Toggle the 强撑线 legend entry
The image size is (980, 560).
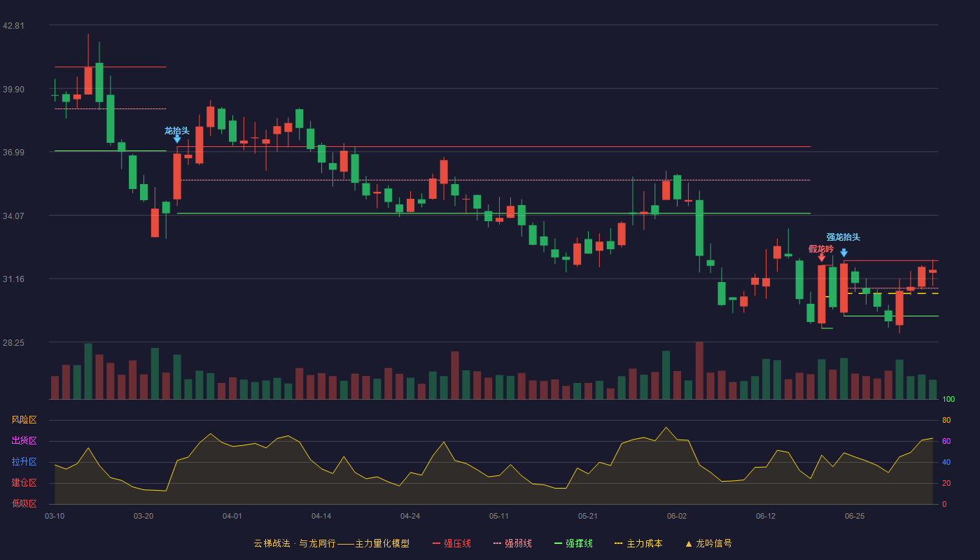coord(573,543)
